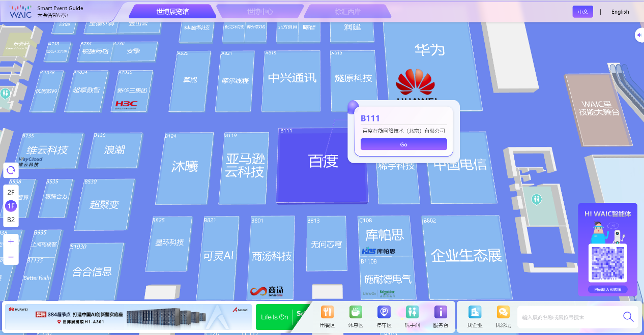This screenshot has height=335, width=644.
Task: Switch to basement floor B2
Action: pyautogui.click(x=11, y=220)
